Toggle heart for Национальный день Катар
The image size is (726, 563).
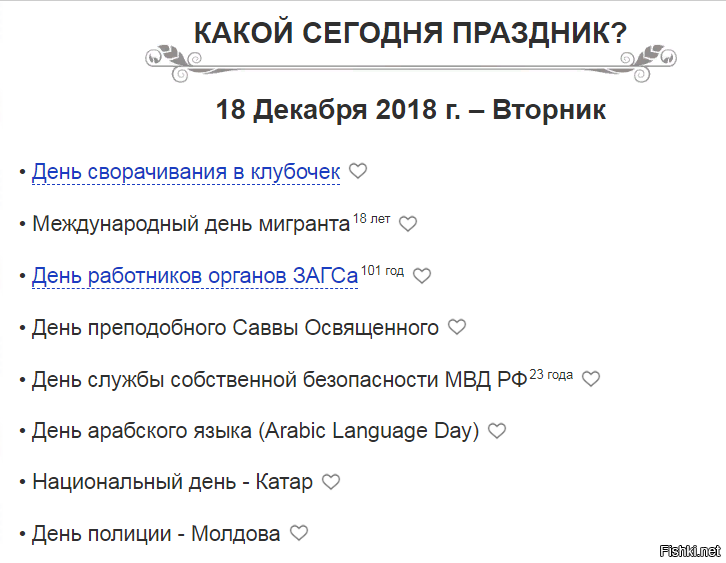331,482
